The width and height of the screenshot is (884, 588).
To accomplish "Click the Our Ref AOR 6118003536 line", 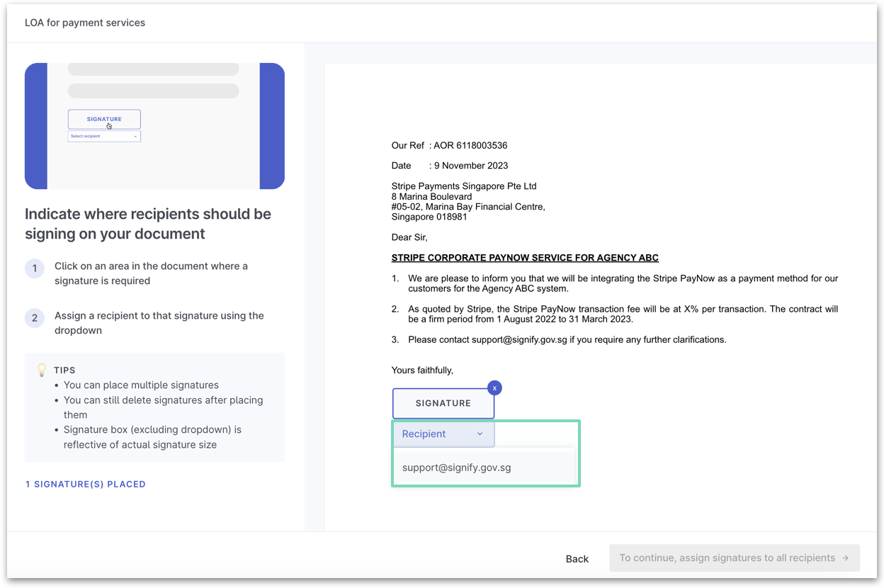I will coord(449,145).
